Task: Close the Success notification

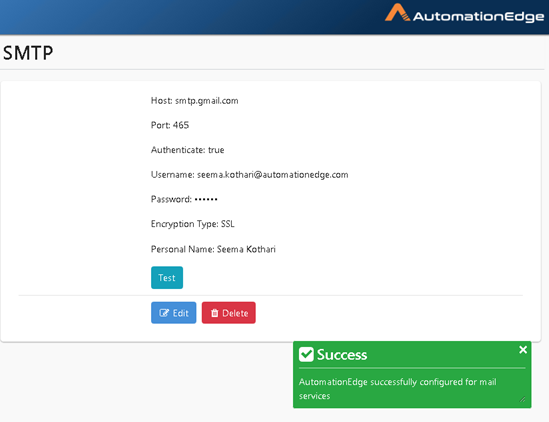Action: pyautogui.click(x=523, y=350)
